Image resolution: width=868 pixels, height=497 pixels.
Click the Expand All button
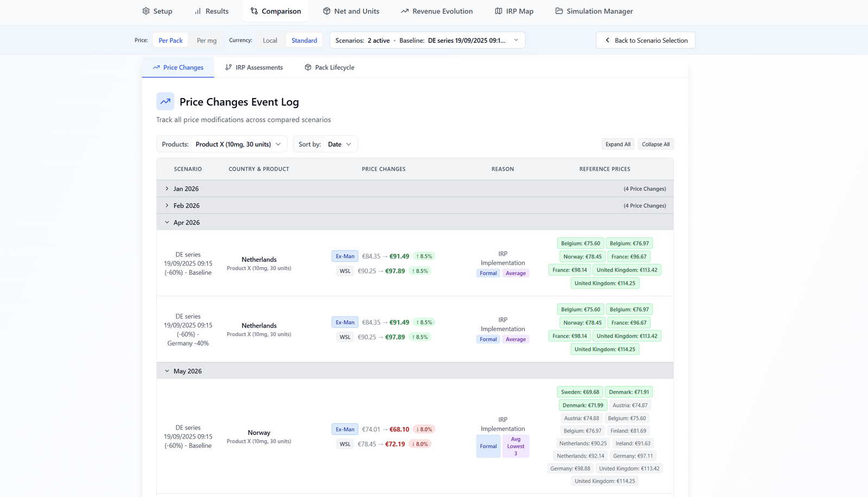tap(617, 144)
